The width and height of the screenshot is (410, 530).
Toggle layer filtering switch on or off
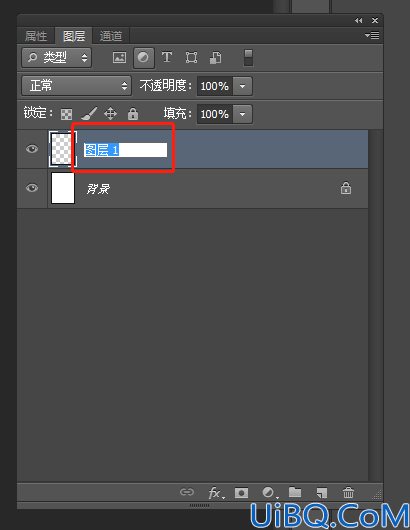(x=248, y=57)
